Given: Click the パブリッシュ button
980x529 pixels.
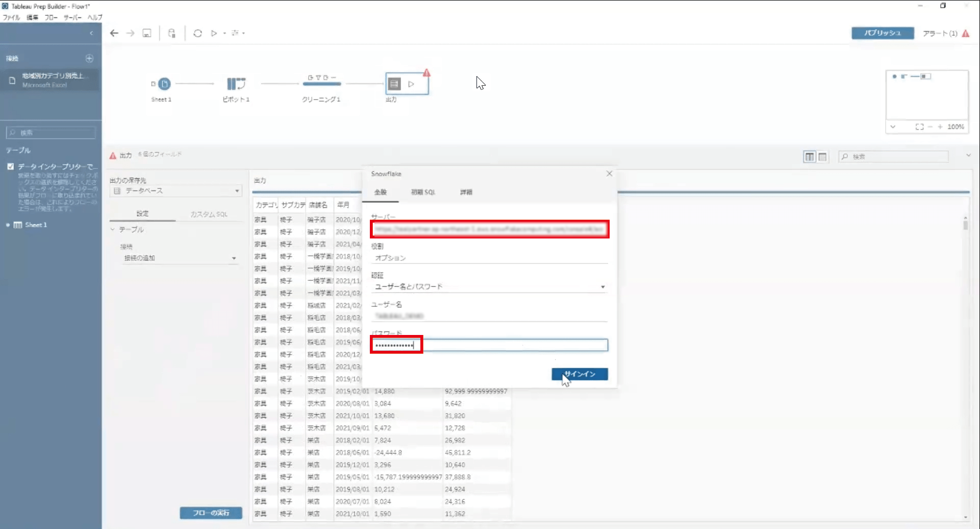Looking at the screenshot, I should click(x=883, y=33).
